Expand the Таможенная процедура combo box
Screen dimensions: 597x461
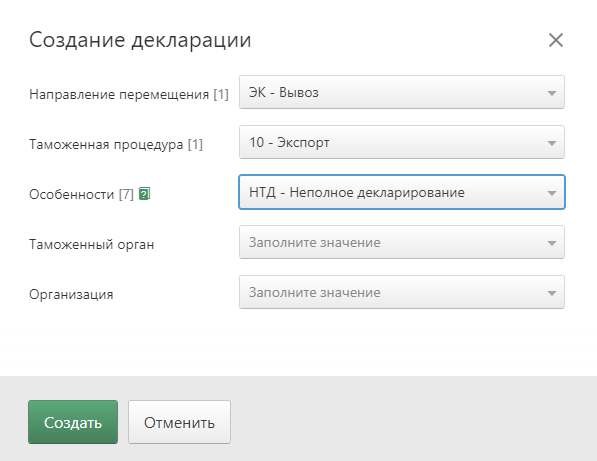(x=402, y=142)
